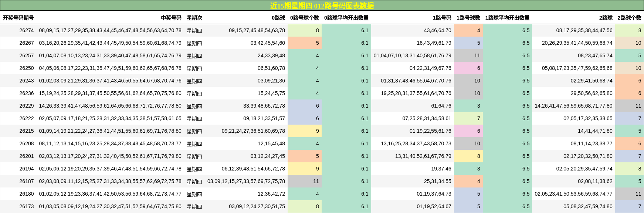Select the pink 1路 count 6 in row 26250

click(468, 68)
